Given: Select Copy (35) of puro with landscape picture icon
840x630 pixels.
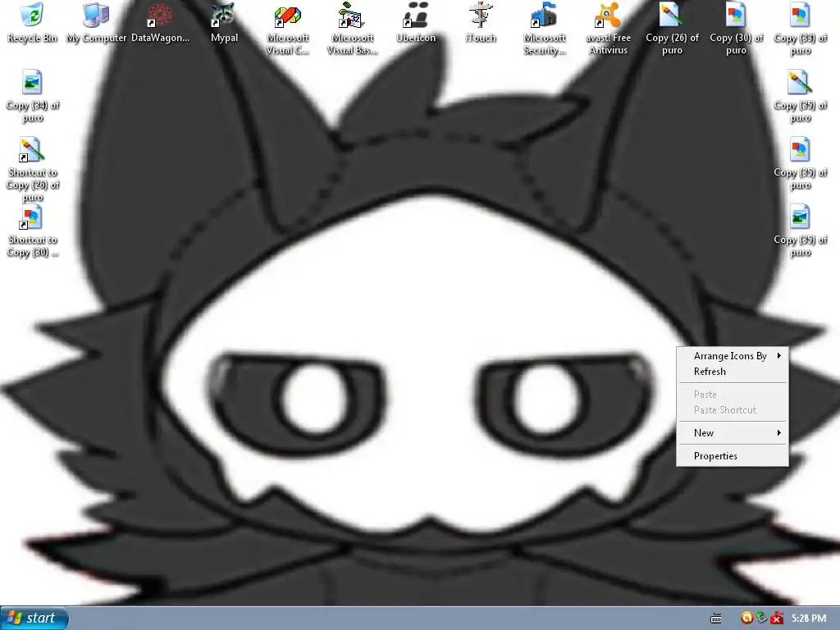Looking at the screenshot, I should point(801,231).
